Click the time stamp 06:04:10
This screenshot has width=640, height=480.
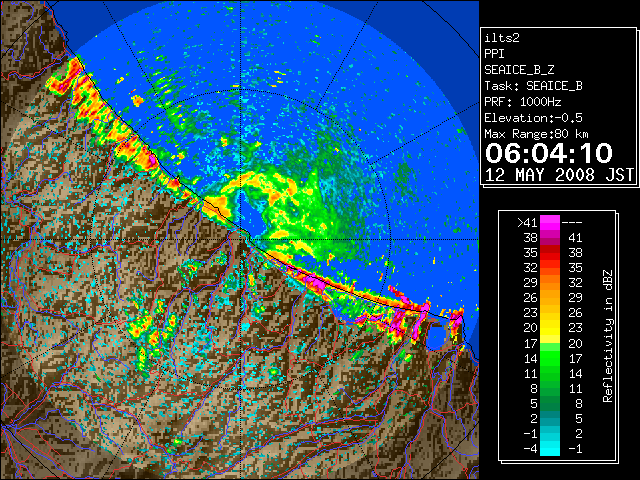coord(549,153)
